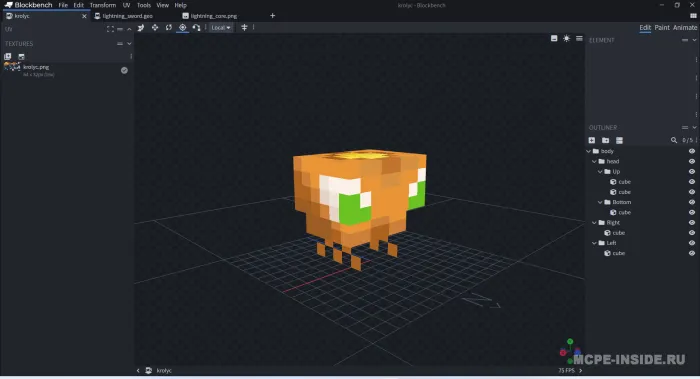Viewport: 700px width, 379px height.
Task: Open the viewport hamburger menu
Action: point(579,38)
